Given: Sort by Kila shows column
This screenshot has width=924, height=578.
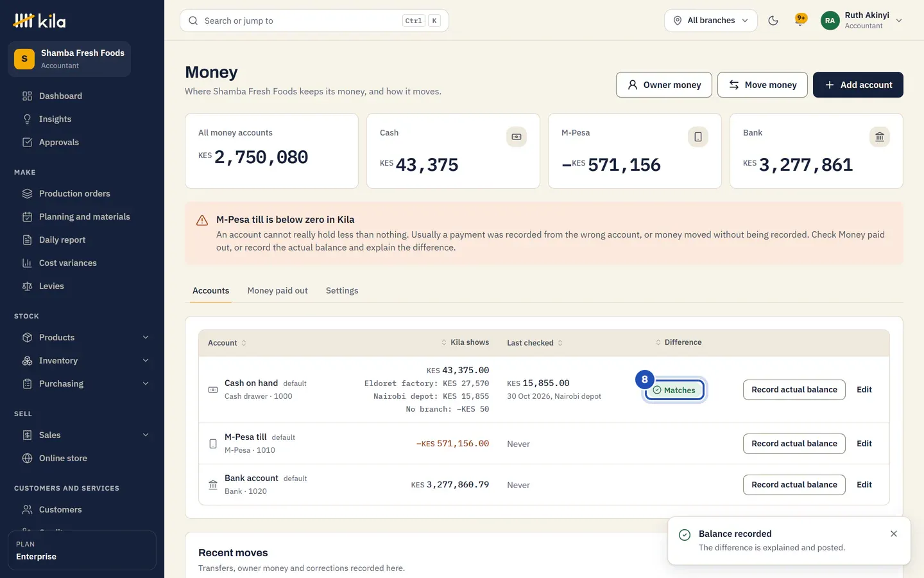Looking at the screenshot, I should pyautogui.click(x=465, y=342).
